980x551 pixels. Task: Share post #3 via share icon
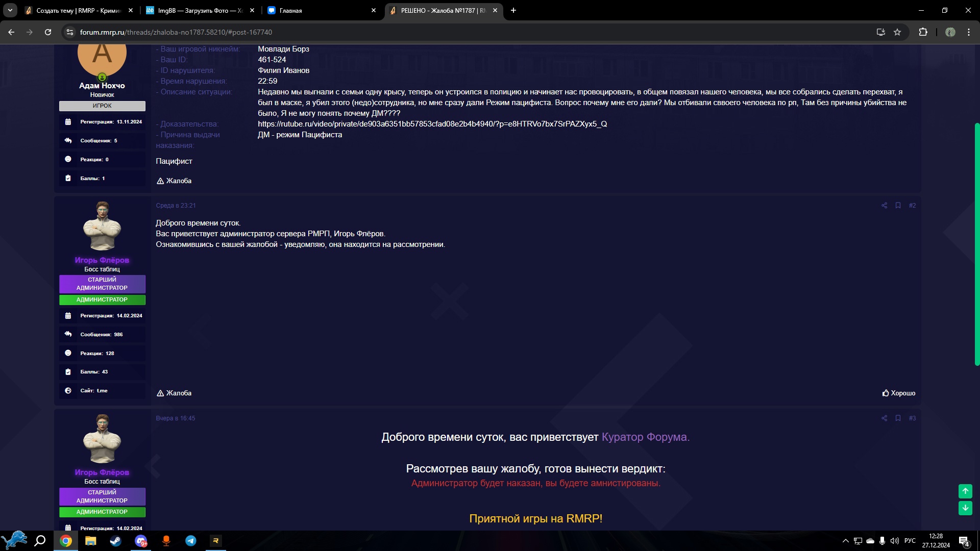coord(884,418)
